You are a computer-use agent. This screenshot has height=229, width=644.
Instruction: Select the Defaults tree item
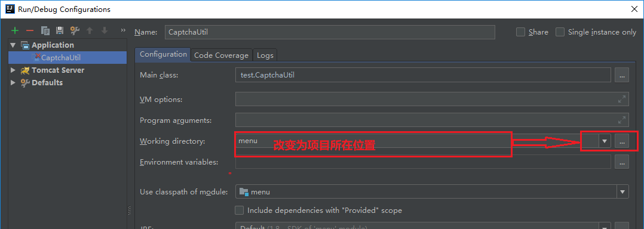tap(47, 82)
